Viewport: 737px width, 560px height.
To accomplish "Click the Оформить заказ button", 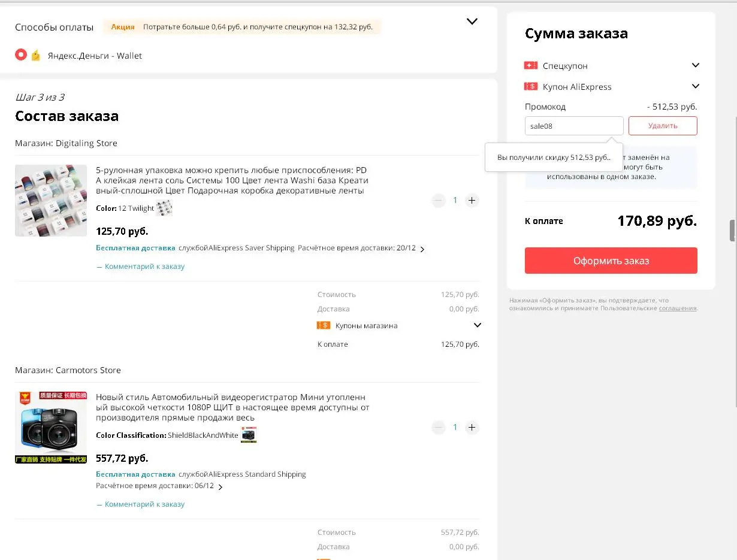I will pyautogui.click(x=611, y=261).
